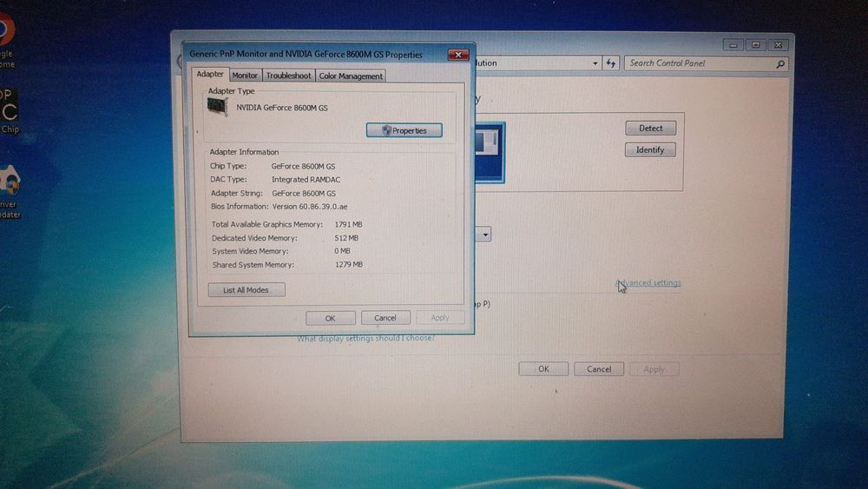This screenshot has height=489, width=868.
Task: Click the refresh arrows beside address bar
Action: tap(610, 63)
